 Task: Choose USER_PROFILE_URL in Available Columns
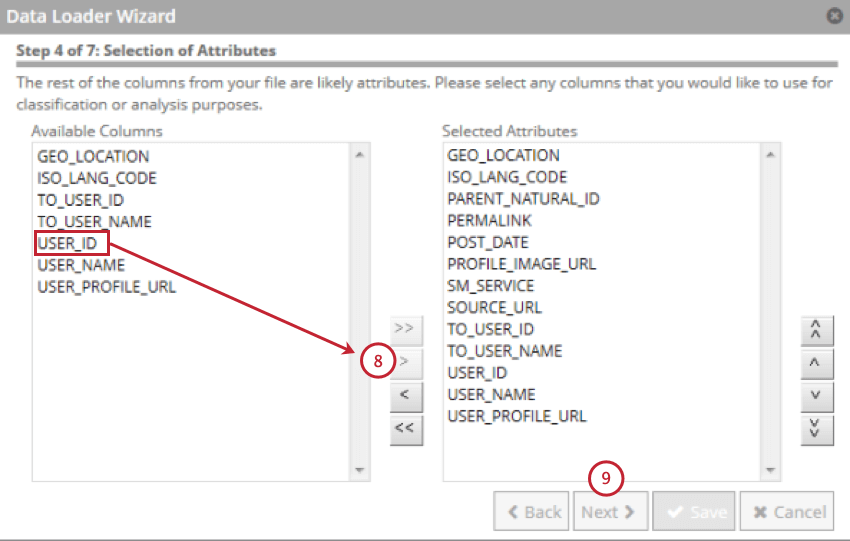click(x=106, y=287)
